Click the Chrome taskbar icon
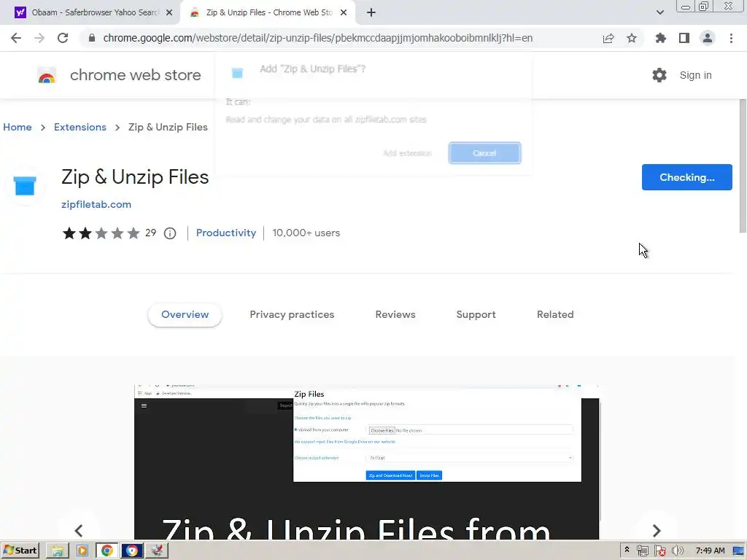 pyautogui.click(x=107, y=551)
